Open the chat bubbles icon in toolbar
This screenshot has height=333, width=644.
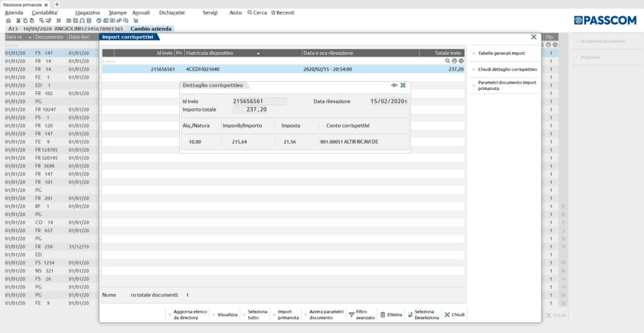[x=126, y=21]
